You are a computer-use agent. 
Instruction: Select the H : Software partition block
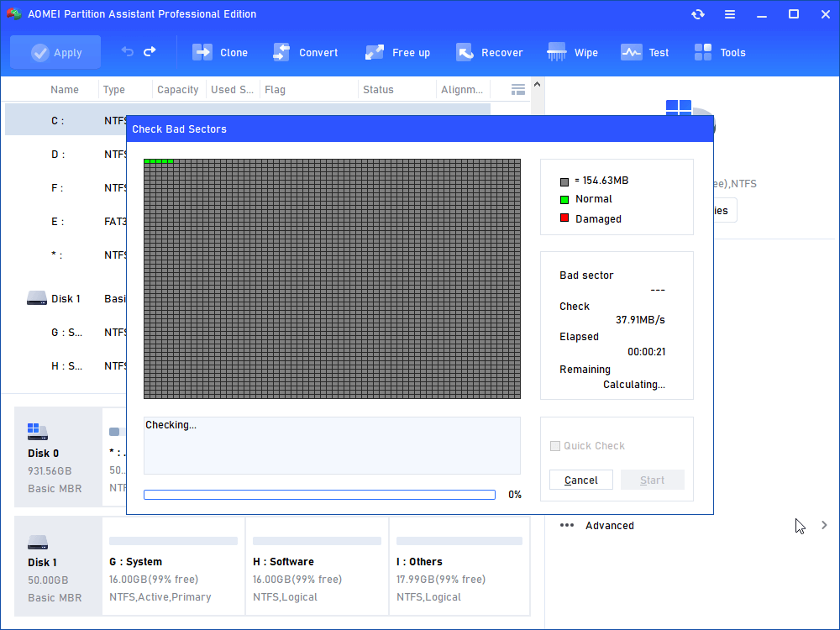pos(318,566)
